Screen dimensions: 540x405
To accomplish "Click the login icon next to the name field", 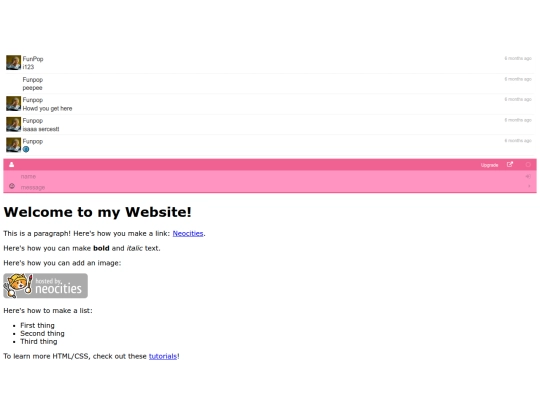I will (x=528, y=176).
